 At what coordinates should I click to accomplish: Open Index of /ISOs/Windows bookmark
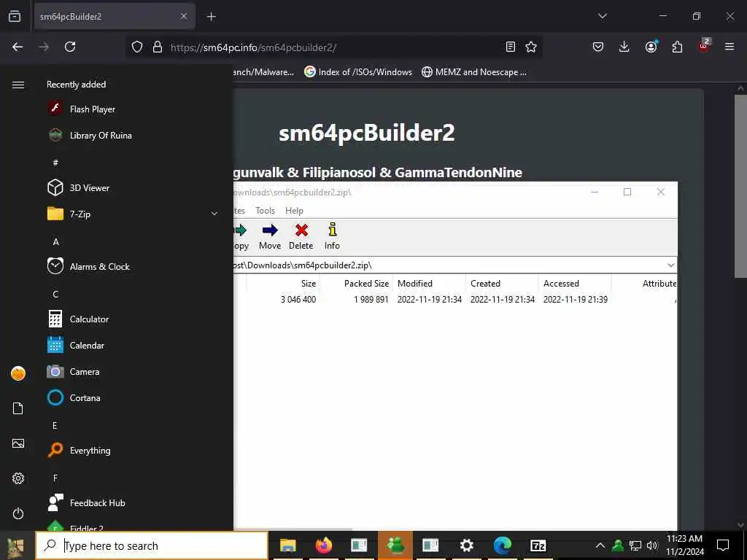tap(358, 72)
